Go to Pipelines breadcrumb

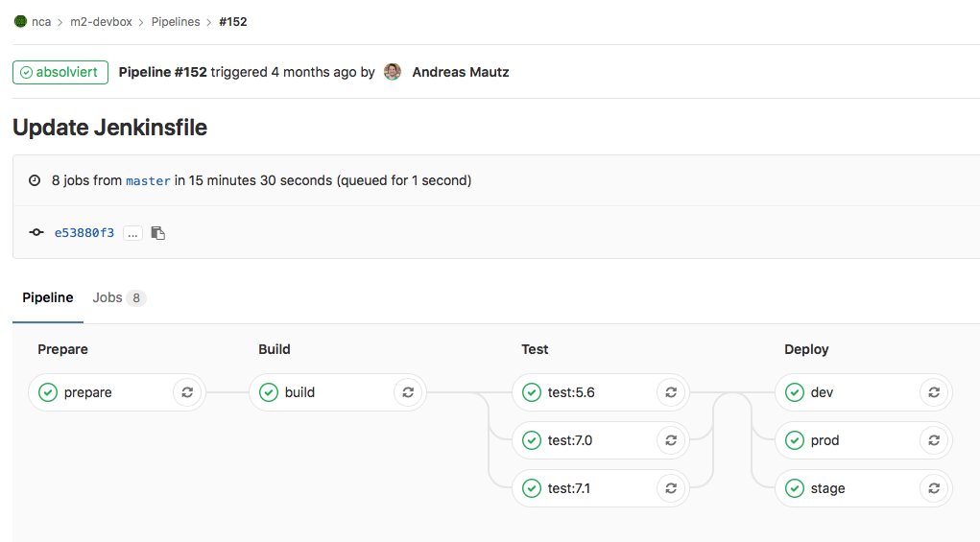pyautogui.click(x=175, y=21)
